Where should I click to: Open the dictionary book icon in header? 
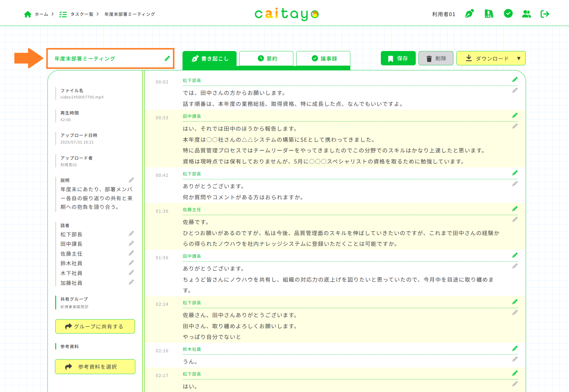[489, 14]
